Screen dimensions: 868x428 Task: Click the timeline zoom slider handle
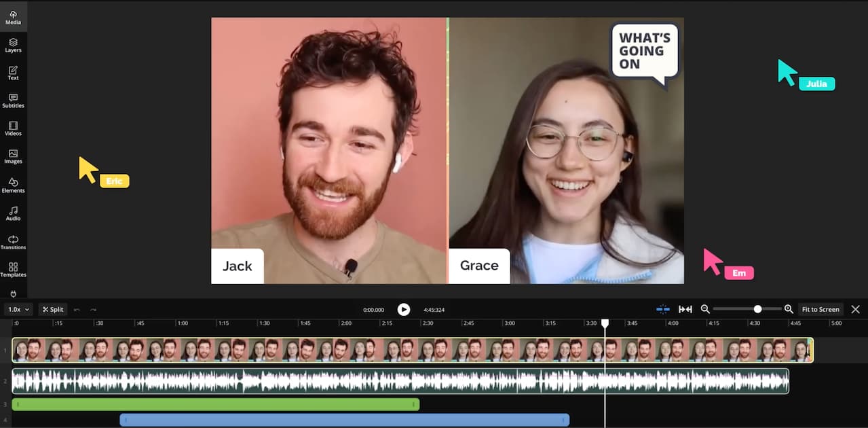(x=757, y=309)
